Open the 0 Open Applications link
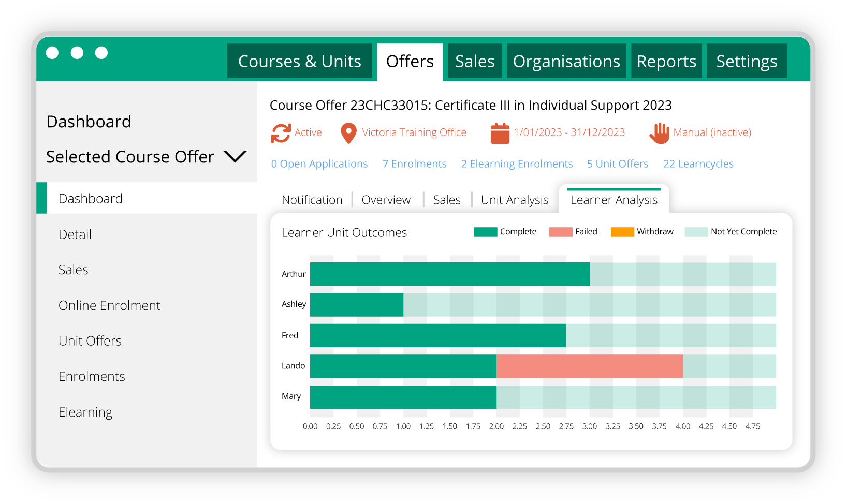This screenshot has width=847, height=504. point(319,164)
